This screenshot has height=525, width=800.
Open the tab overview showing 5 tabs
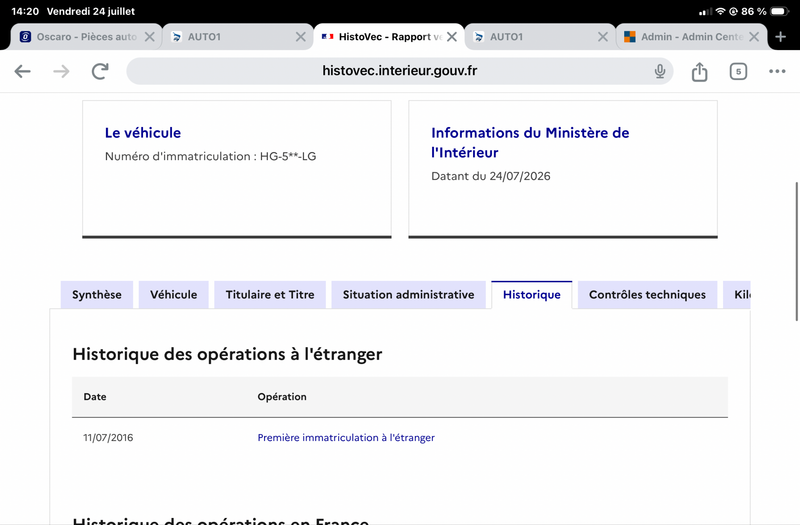pos(738,71)
